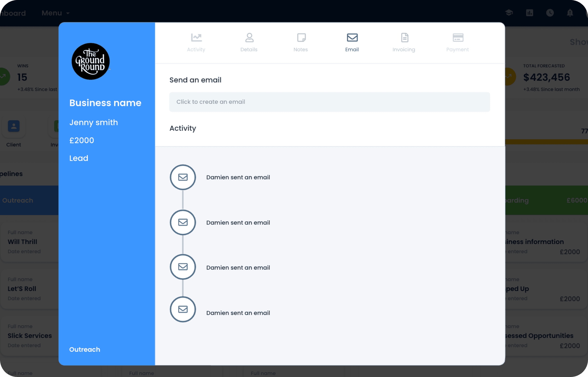588x377 pixels.
Task: Click the Email tab label
Action: (352, 49)
